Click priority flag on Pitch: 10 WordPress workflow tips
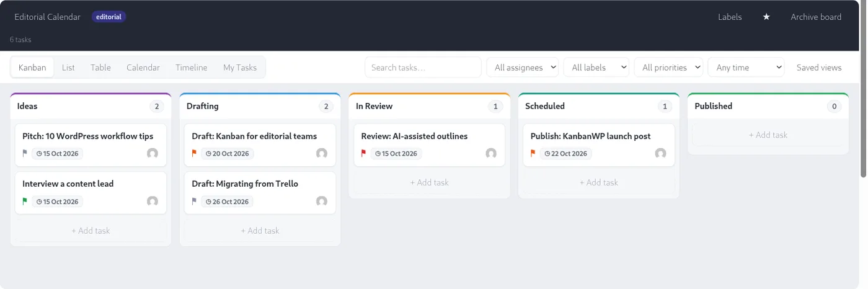This screenshot has height=289, width=868. pyautogui.click(x=25, y=153)
